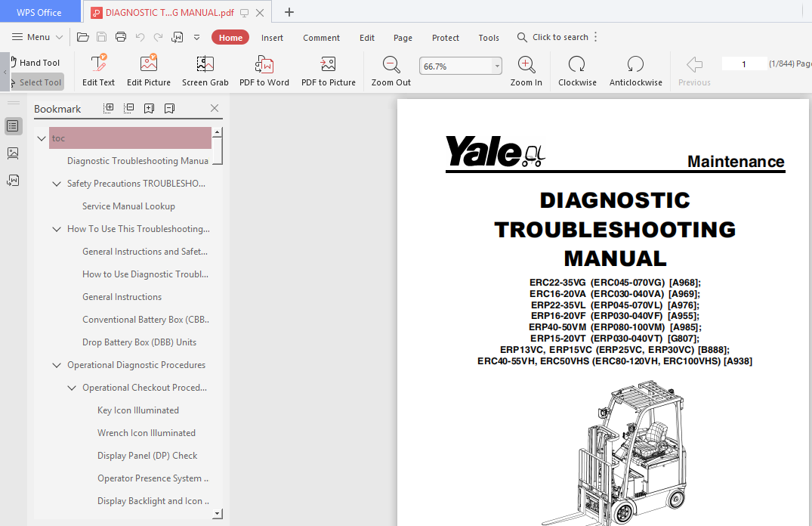Switch to the Comment ribbon tab
Image resolution: width=812 pixels, height=526 pixels.
pyautogui.click(x=321, y=38)
